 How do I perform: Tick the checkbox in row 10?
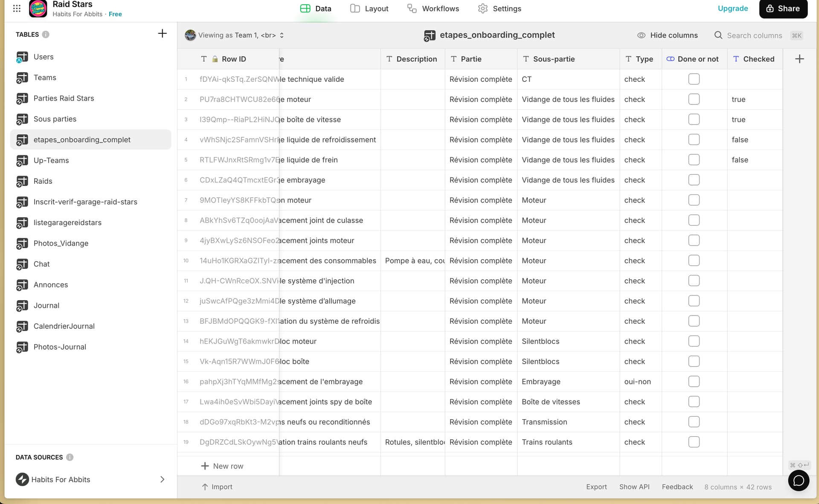point(694,261)
